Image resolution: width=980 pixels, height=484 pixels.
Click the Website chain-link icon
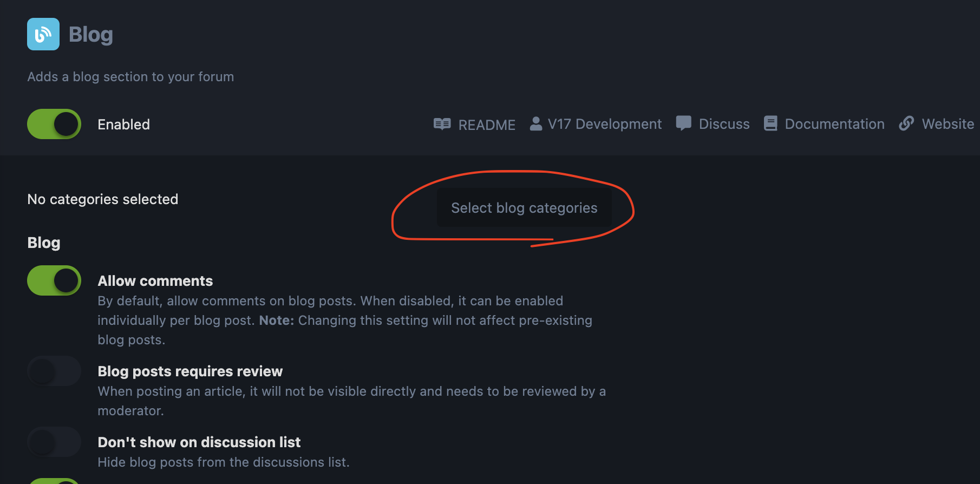906,123
